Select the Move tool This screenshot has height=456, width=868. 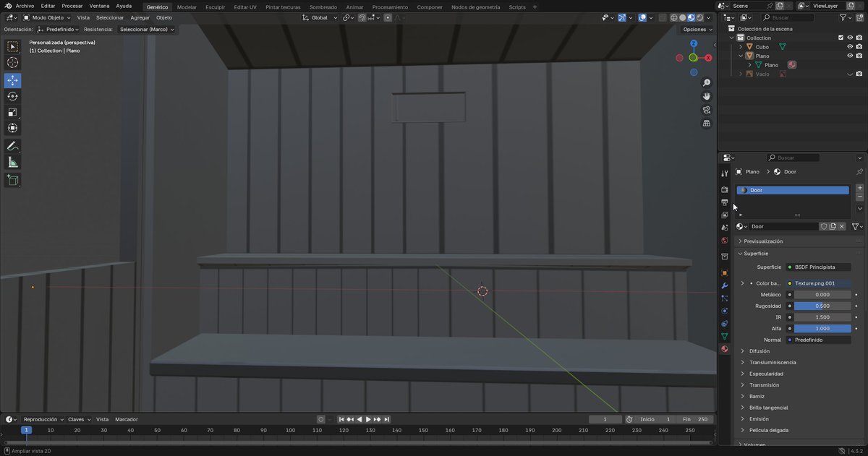point(12,80)
